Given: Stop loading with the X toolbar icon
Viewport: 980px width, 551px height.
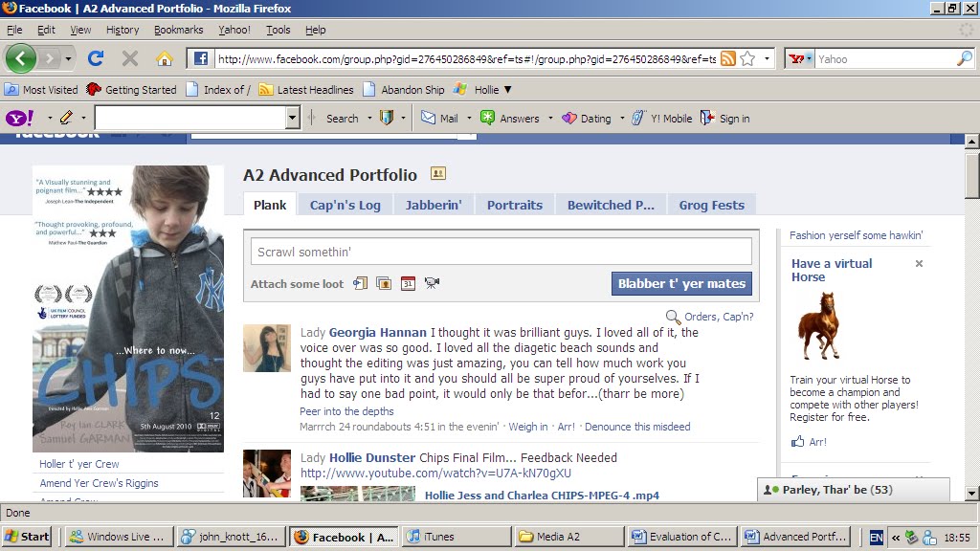Looking at the screenshot, I should click(x=130, y=58).
